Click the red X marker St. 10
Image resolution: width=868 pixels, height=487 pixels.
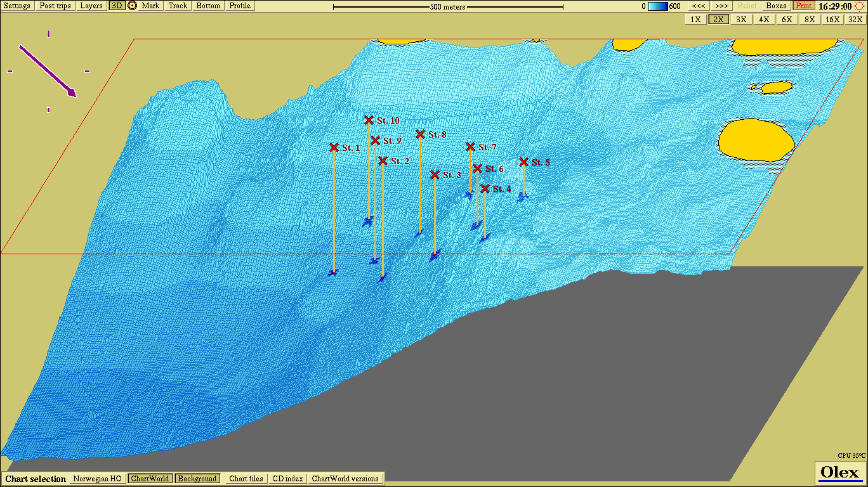[369, 120]
